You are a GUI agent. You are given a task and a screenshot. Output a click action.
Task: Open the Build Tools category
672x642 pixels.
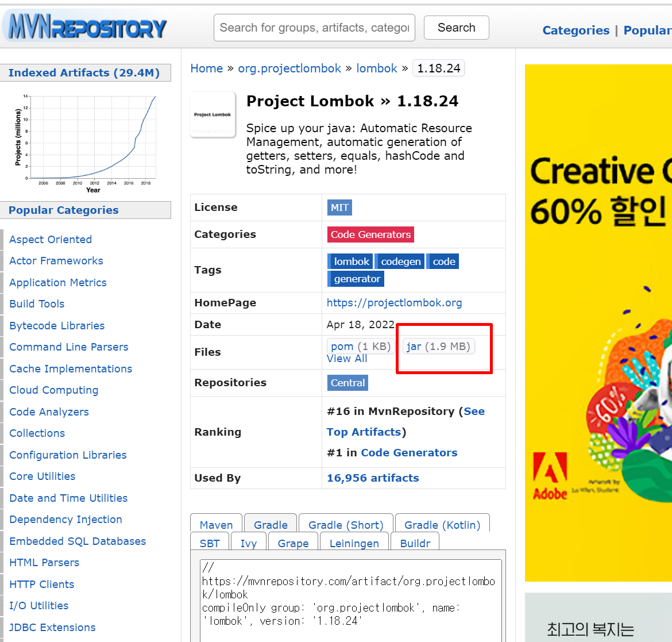coord(37,303)
